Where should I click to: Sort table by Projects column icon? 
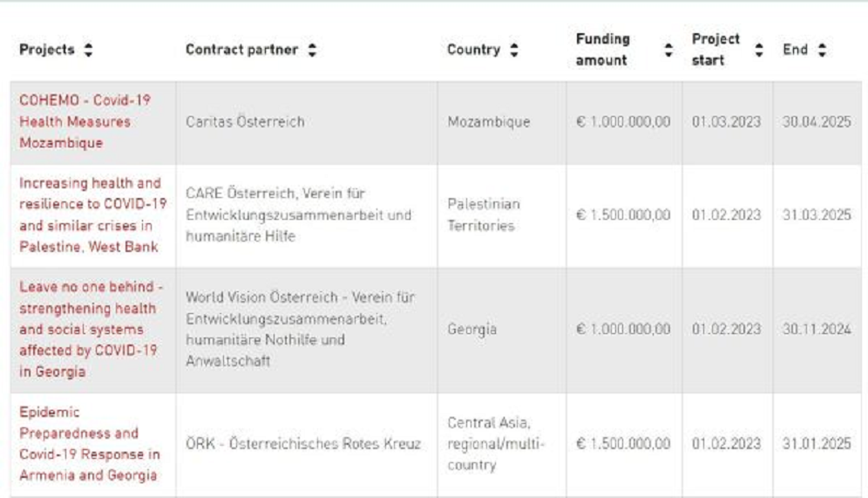88,51
